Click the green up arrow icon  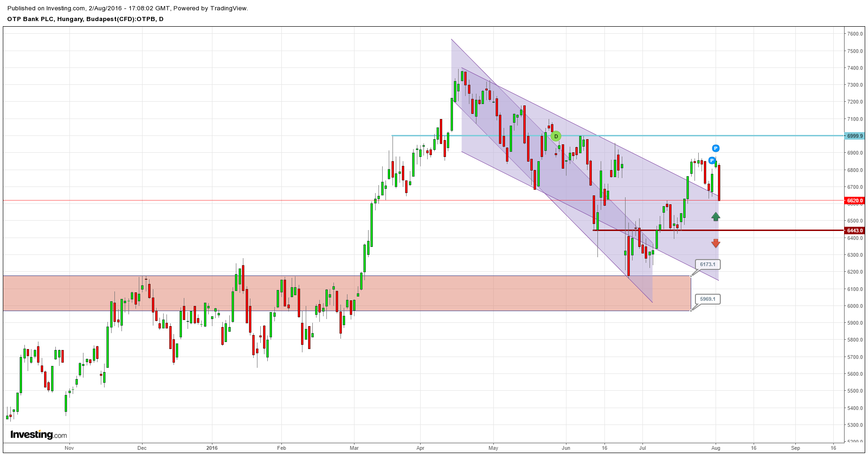click(716, 216)
